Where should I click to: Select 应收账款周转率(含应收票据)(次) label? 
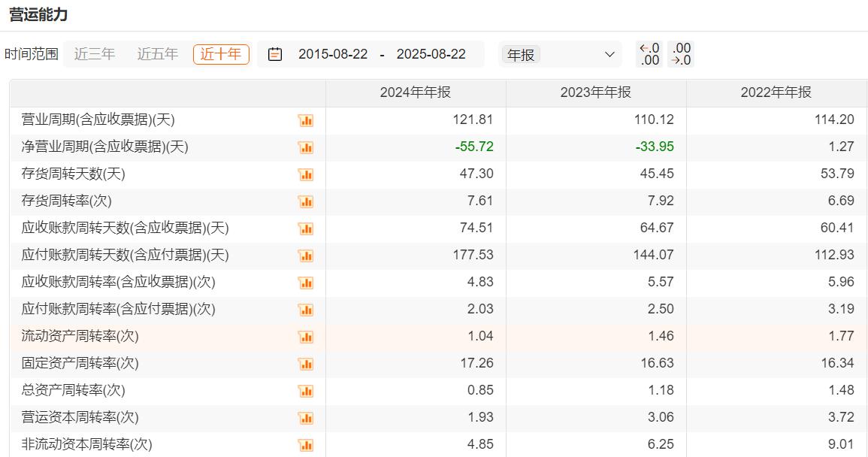(x=119, y=282)
